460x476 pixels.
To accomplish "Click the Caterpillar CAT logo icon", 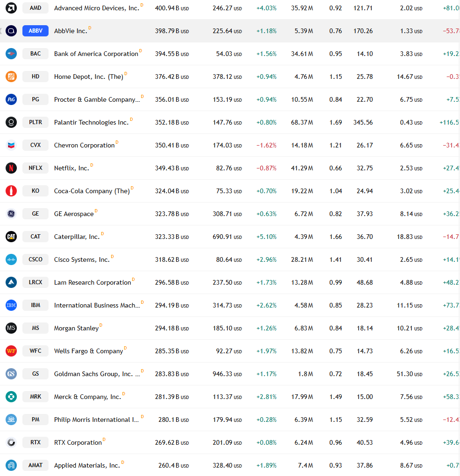I will [x=11, y=237].
